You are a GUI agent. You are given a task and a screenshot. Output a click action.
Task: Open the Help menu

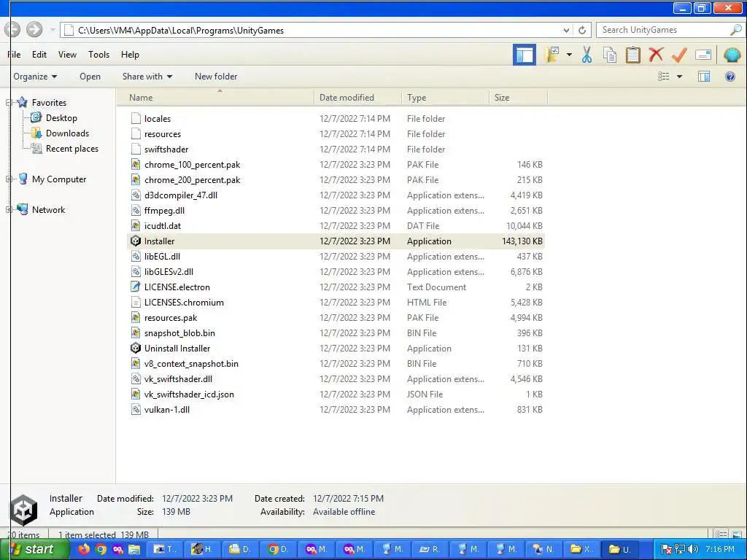[130, 55]
